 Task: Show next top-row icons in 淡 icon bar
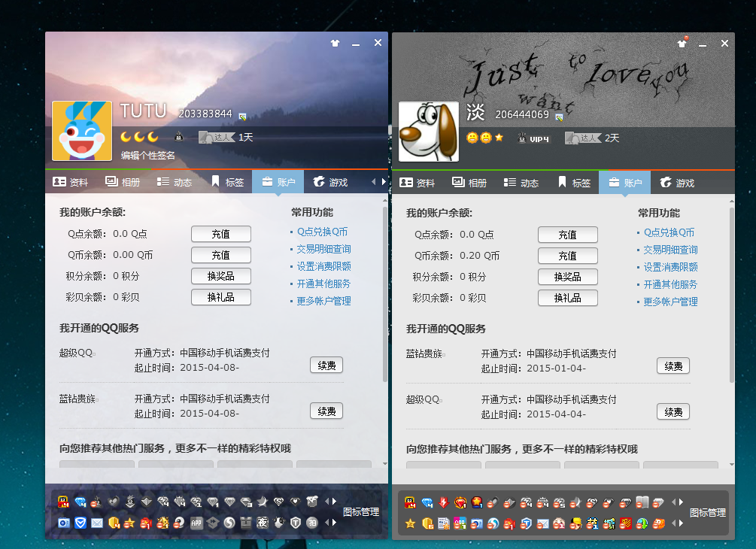[x=682, y=502]
